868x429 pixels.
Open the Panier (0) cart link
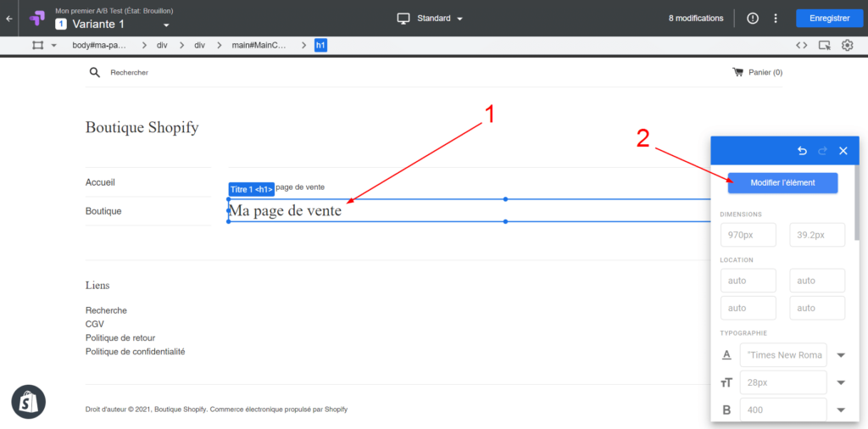coord(757,73)
